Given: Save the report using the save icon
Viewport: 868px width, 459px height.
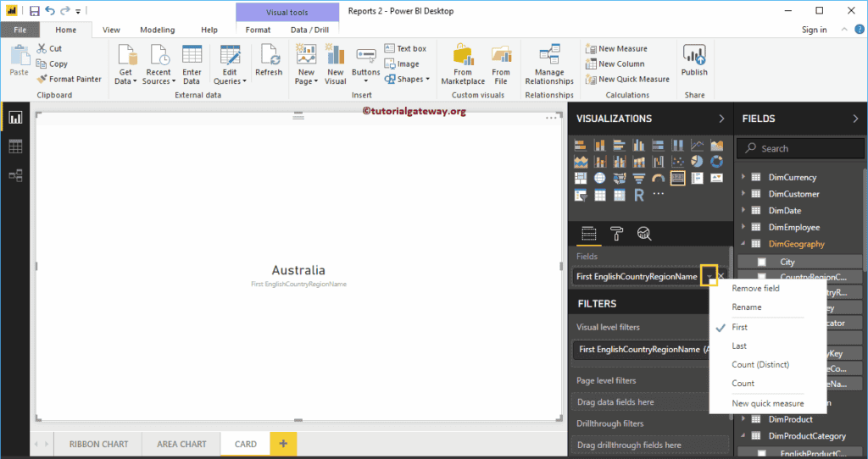Looking at the screenshot, I should click(34, 11).
